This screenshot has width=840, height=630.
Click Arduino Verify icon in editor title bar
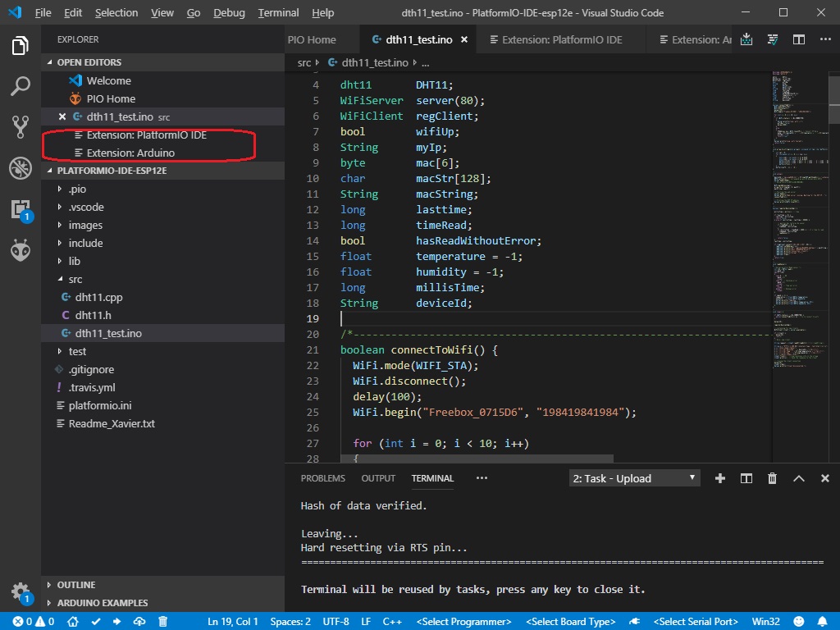pos(773,39)
